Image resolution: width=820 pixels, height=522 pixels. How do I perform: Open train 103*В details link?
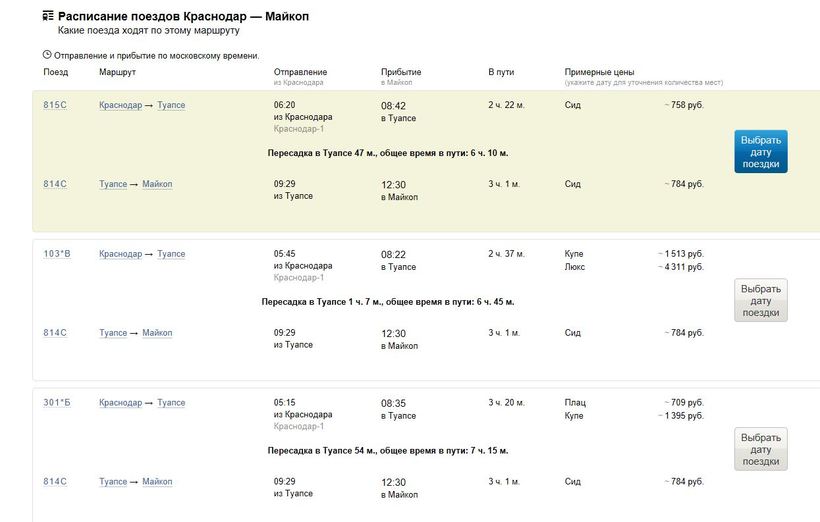[x=57, y=254]
